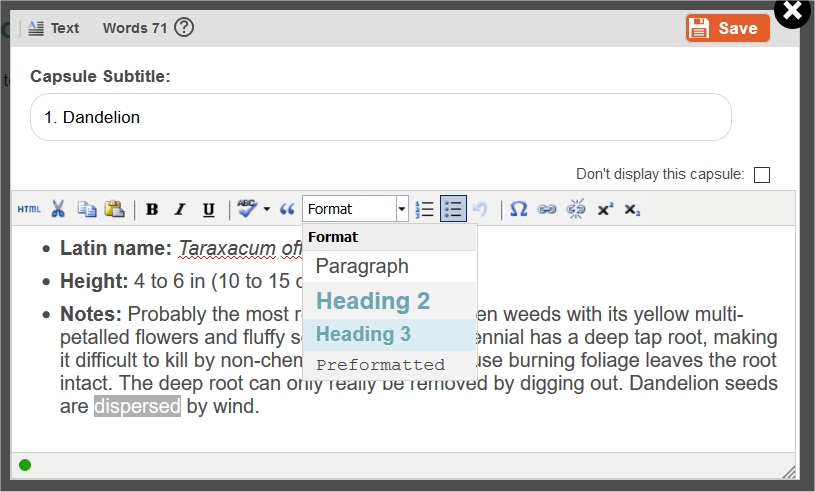Toggle underline formatting

point(208,209)
